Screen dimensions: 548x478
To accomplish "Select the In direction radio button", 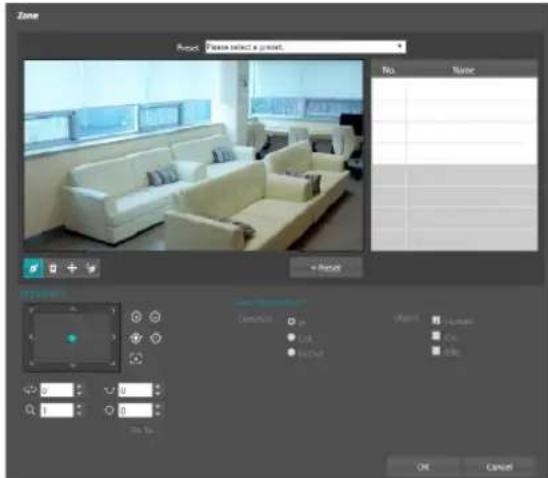I will (x=291, y=321).
